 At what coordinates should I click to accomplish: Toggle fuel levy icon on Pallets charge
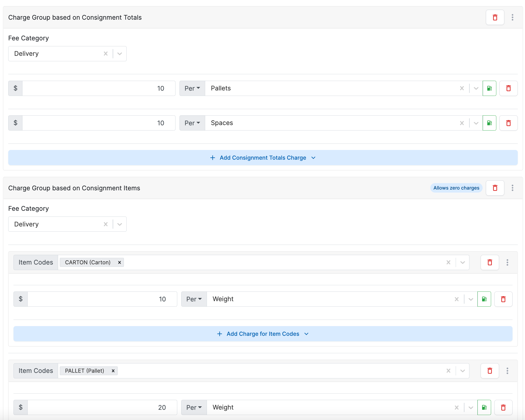point(489,88)
